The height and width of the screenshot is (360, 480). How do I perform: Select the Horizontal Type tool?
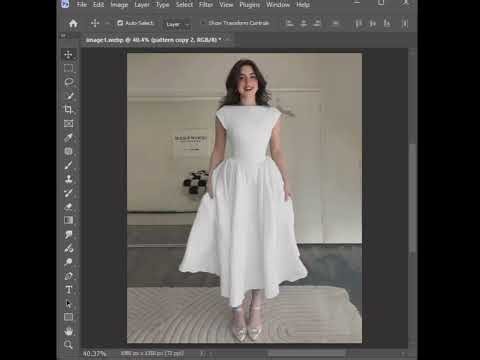(x=68, y=290)
